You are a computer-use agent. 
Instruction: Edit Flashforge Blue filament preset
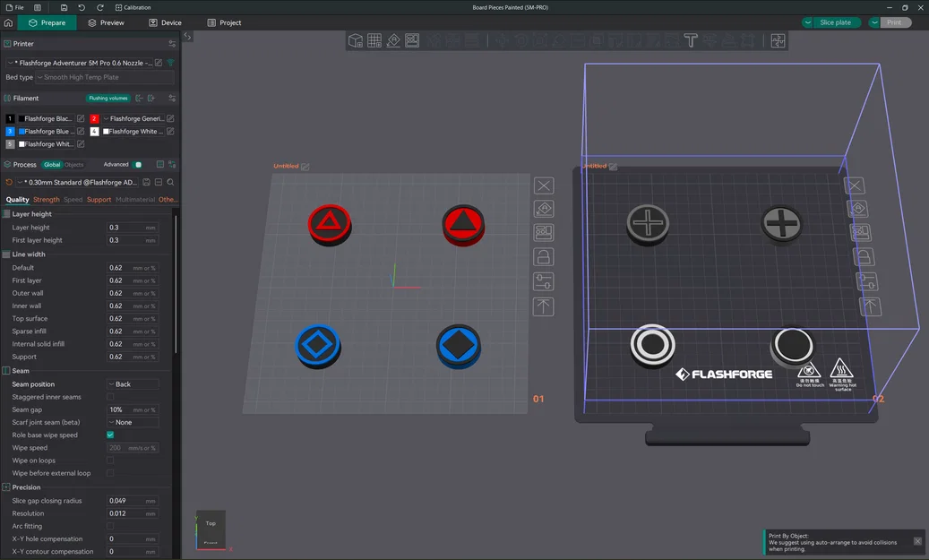[81, 132]
